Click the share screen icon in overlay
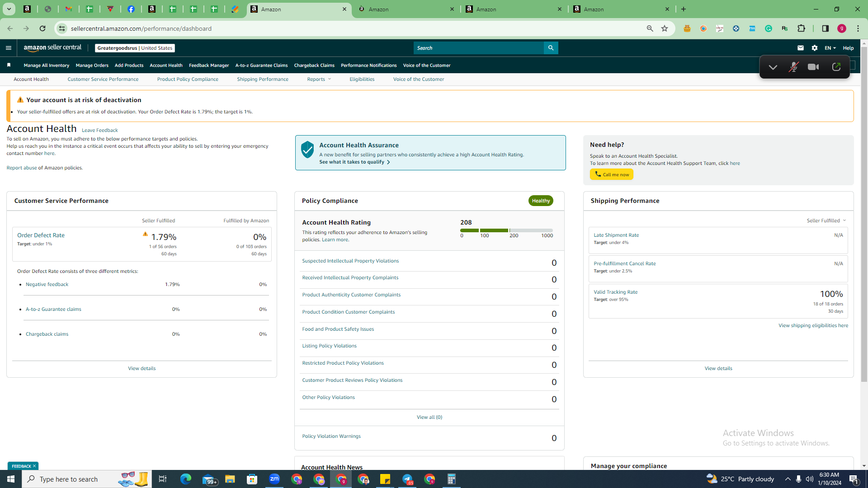The height and width of the screenshot is (488, 868). [x=836, y=67]
